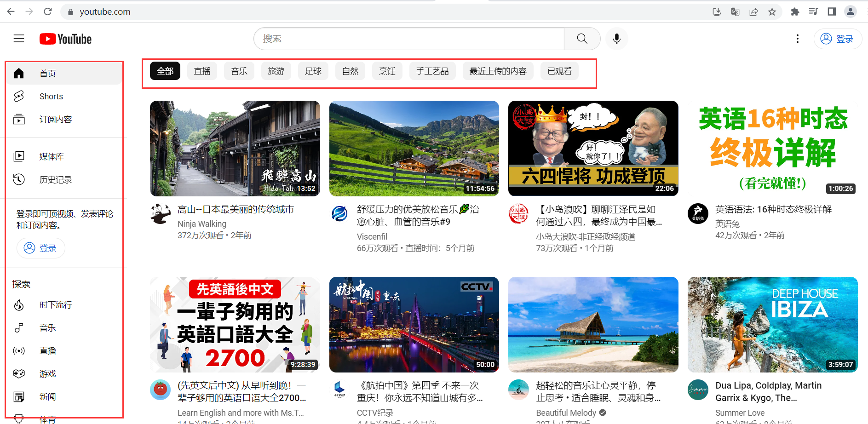Open 时下流行 (Trending) under Explore

point(54,304)
